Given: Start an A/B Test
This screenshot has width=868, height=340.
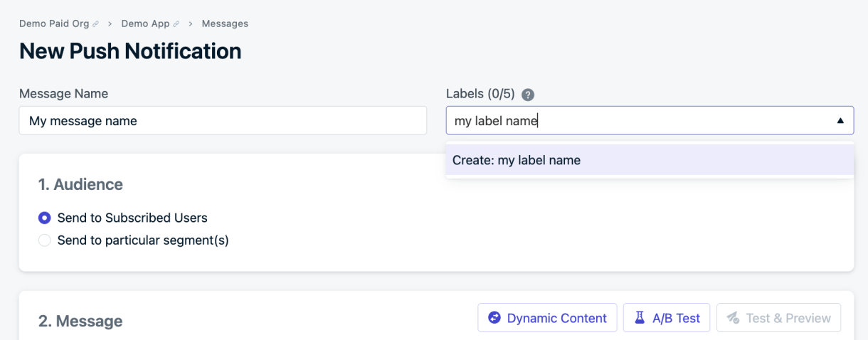Looking at the screenshot, I should click(x=667, y=318).
